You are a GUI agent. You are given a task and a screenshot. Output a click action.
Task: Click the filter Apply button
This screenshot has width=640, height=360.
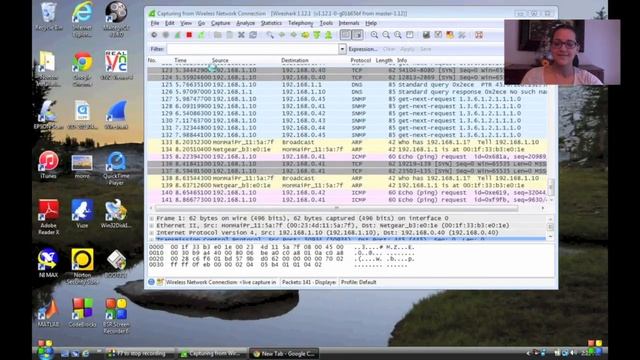tap(407, 49)
